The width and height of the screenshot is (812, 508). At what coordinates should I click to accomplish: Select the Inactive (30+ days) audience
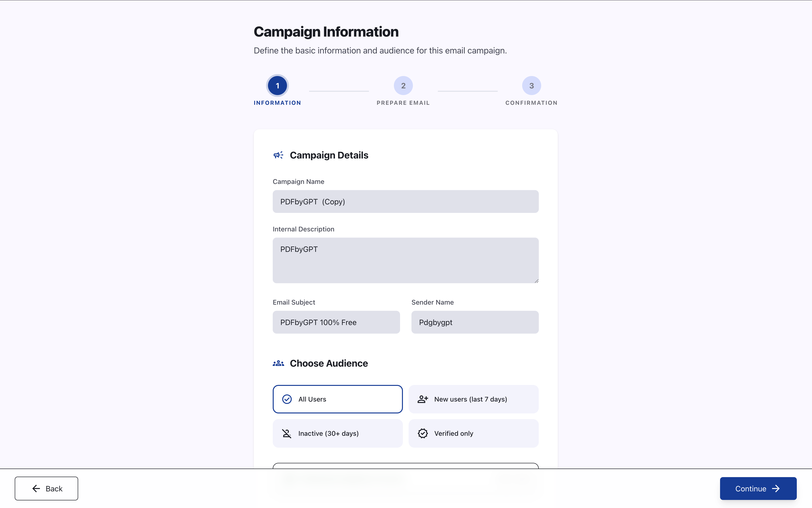pyautogui.click(x=338, y=433)
